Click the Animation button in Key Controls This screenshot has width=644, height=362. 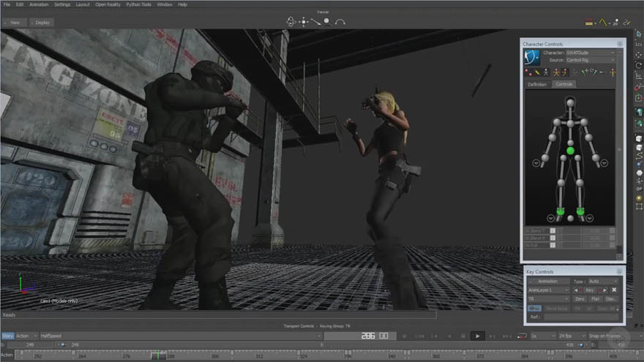[548, 281]
